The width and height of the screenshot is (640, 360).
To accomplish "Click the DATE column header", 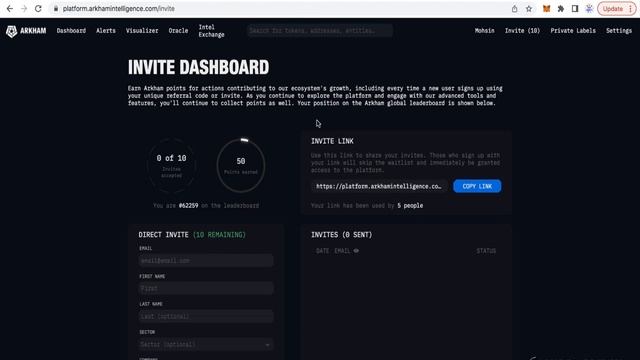I will point(322,251).
